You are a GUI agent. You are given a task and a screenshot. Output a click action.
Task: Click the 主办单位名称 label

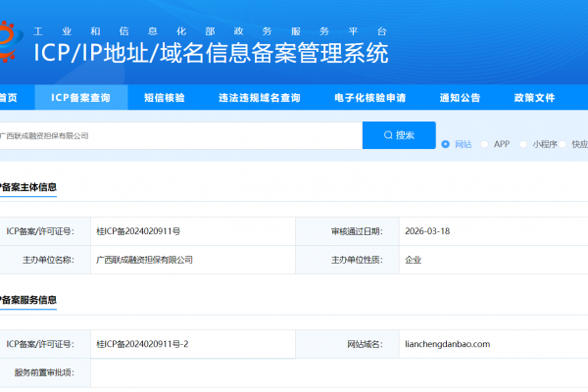[48, 260]
